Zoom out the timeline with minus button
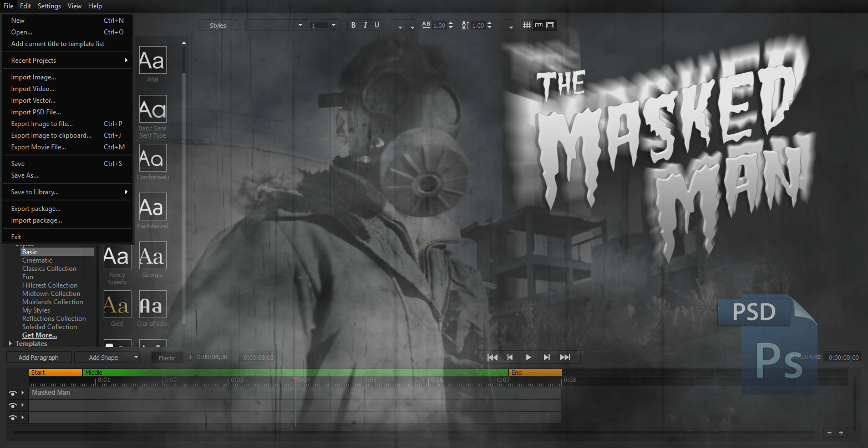868x448 pixels. [x=829, y=432]
